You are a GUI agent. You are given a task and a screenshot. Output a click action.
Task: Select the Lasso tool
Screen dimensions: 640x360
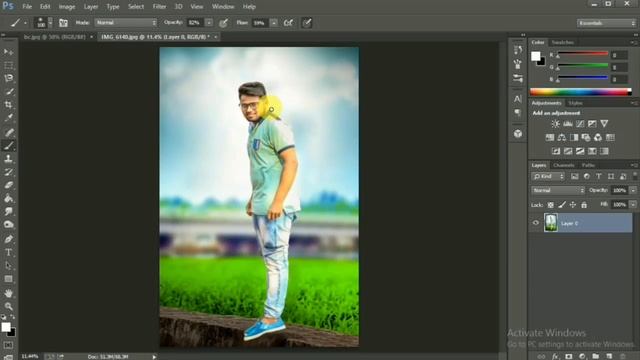point(8,78)
